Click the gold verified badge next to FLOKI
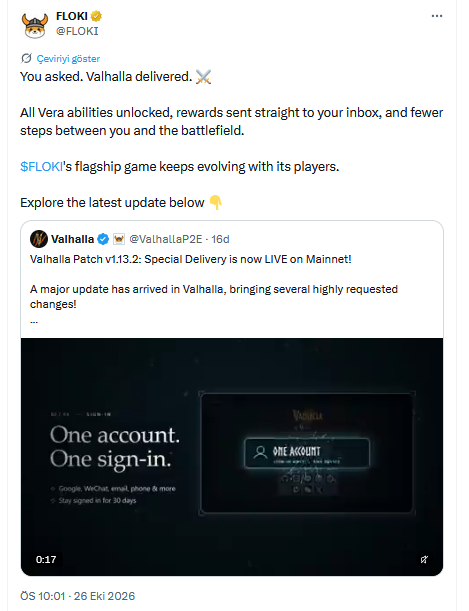The height and width of the screenshot is (611, 469). pyautogui.click(x=96, y=16)
